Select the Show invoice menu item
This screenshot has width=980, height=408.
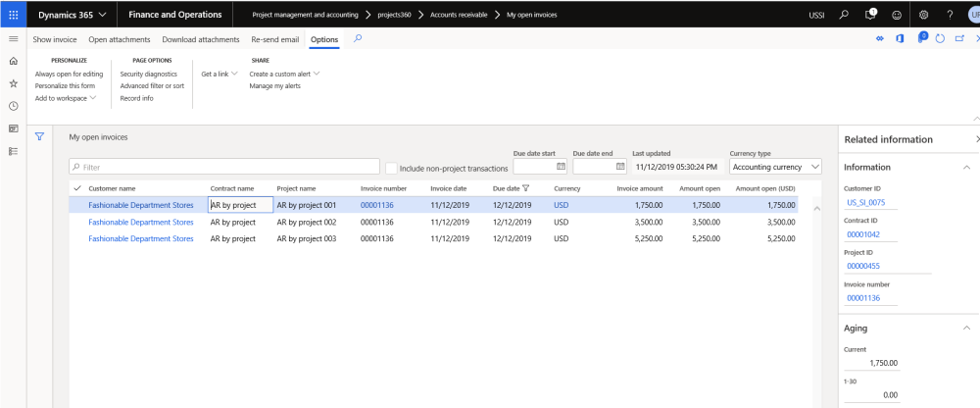click(55, 39)
